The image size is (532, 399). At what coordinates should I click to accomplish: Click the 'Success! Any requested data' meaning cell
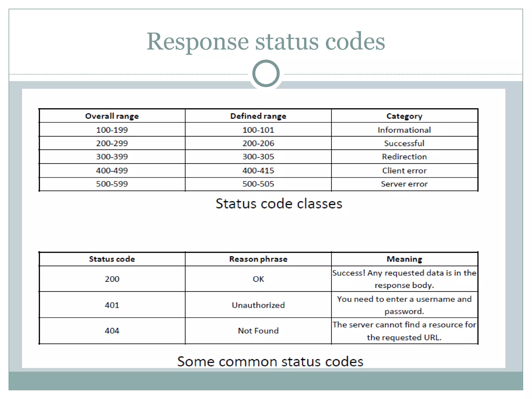[404, 279]
